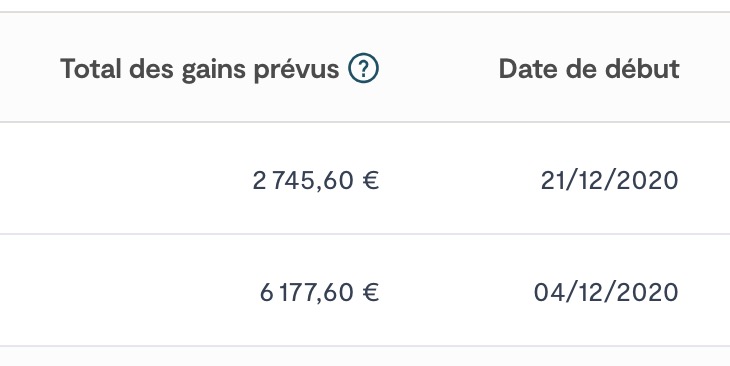
Task: Click the euro symbol after 6 177,60
Action: pos(371,292)
